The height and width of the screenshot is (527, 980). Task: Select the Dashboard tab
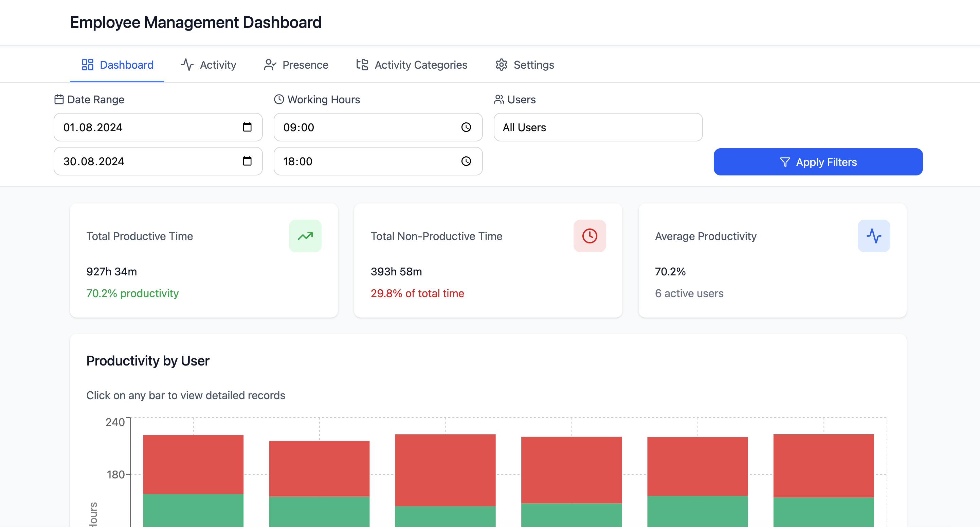click(117, 65)
